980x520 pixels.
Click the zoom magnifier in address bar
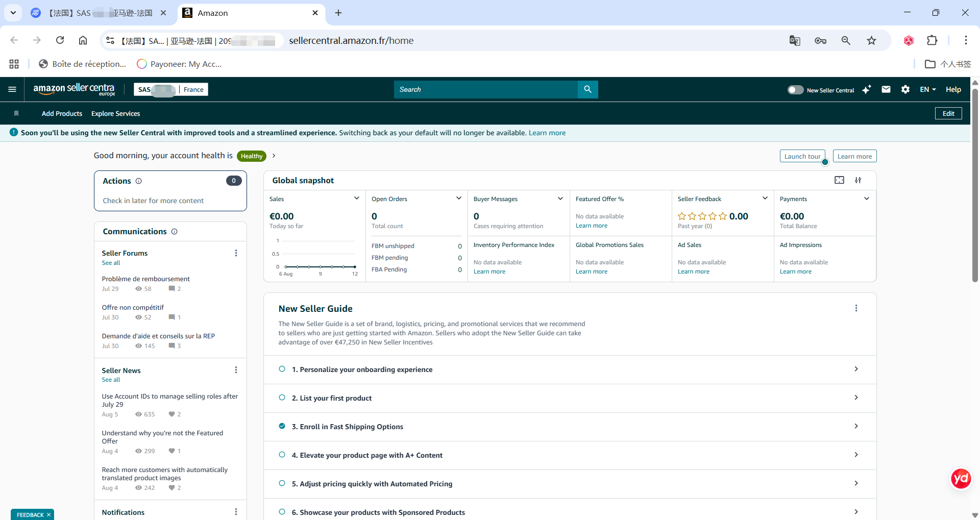coord(846,40)
